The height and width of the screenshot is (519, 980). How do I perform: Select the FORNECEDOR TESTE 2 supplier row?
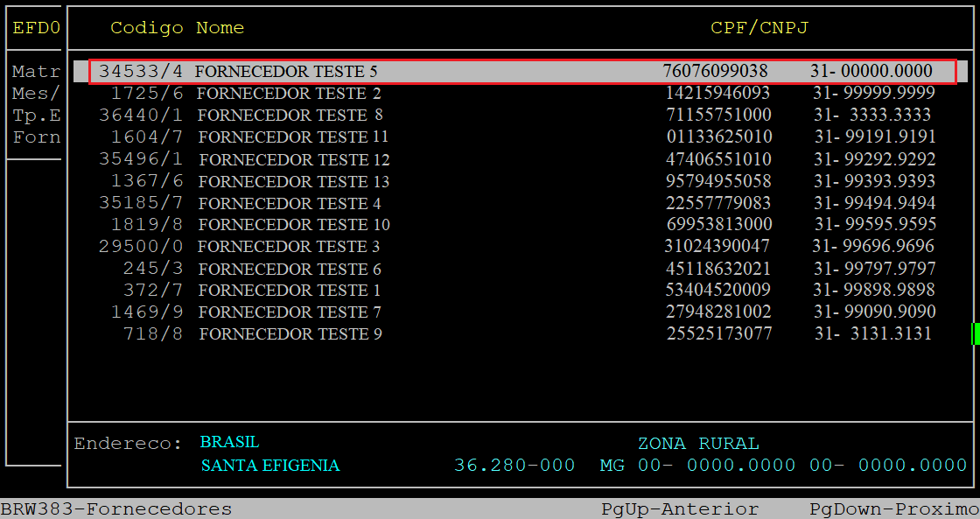[x=289, y=93]
